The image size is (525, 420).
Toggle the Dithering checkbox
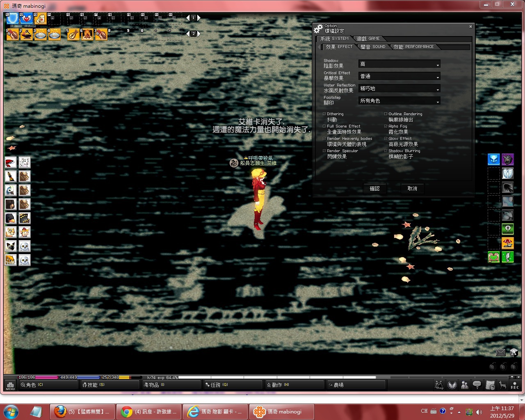[324, 114]
